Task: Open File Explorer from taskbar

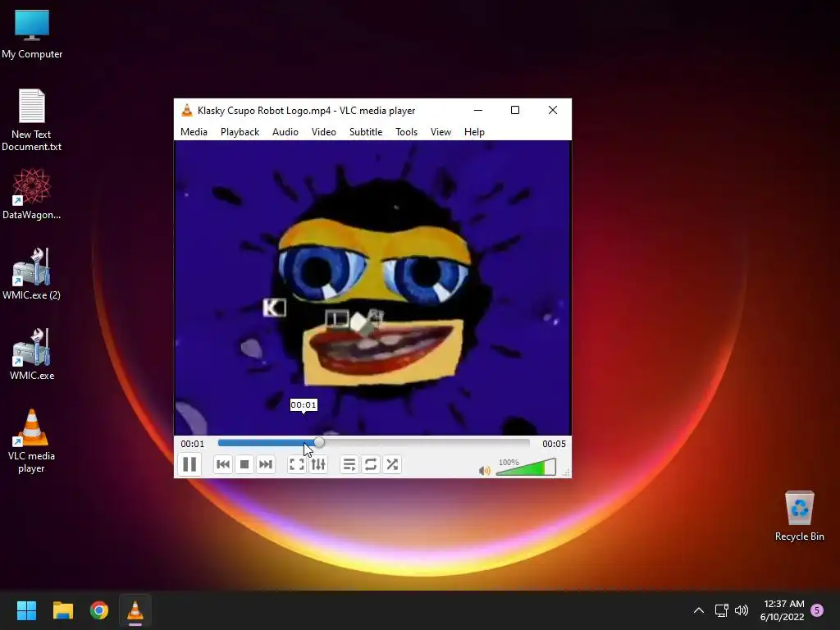Action: tap(62, 610)
